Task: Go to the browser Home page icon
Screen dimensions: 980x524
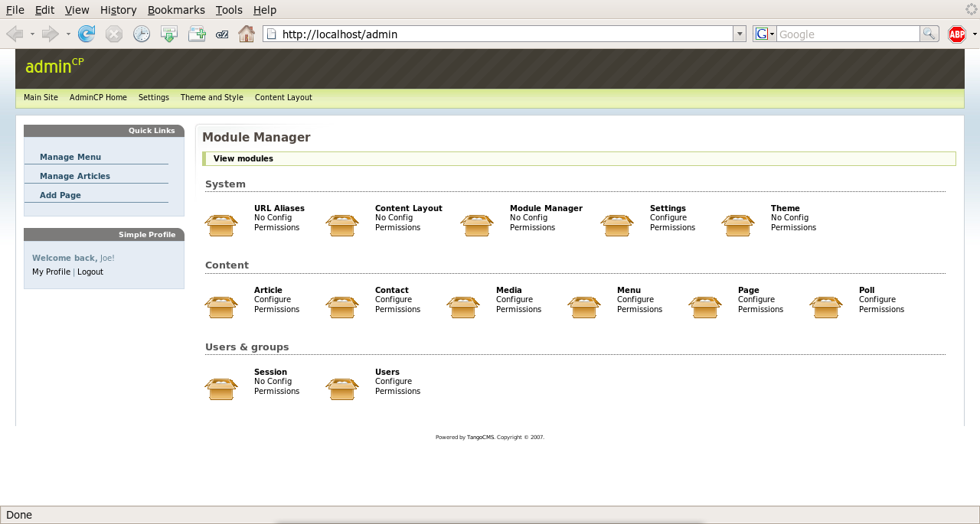Action: coord(247,34)
